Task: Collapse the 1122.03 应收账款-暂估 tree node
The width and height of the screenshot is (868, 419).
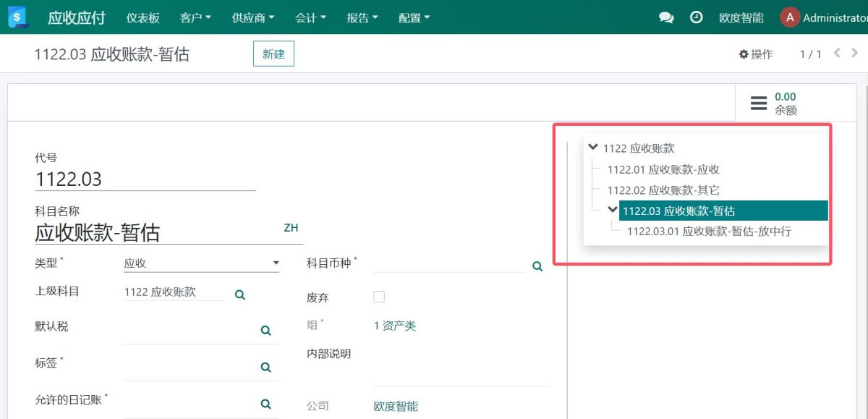Action: tap(613, 210)
